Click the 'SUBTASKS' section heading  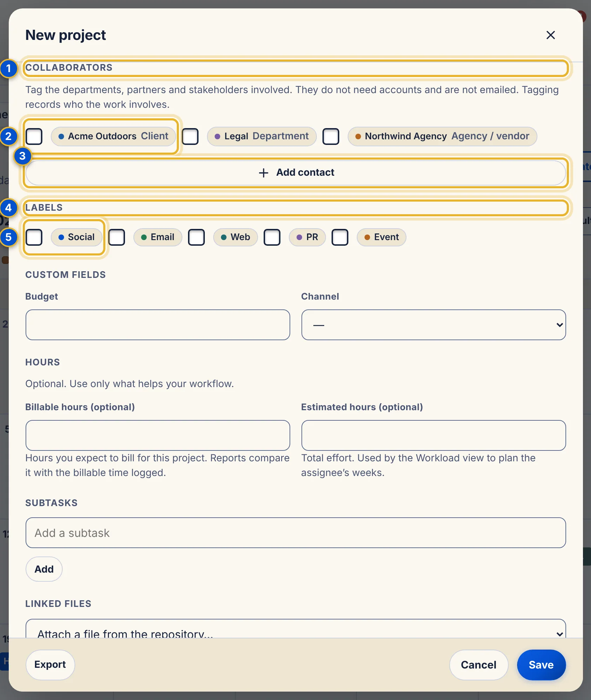[51, 503]
